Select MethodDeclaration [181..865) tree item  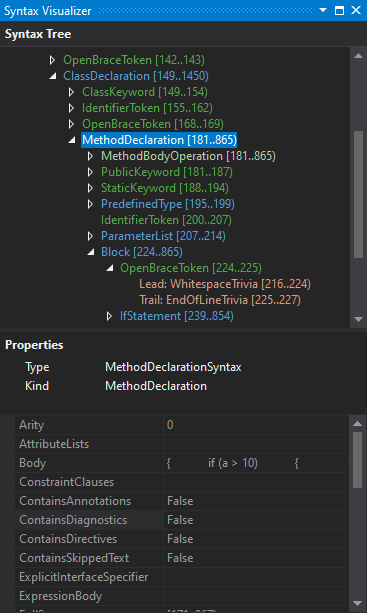coord(159,140)
